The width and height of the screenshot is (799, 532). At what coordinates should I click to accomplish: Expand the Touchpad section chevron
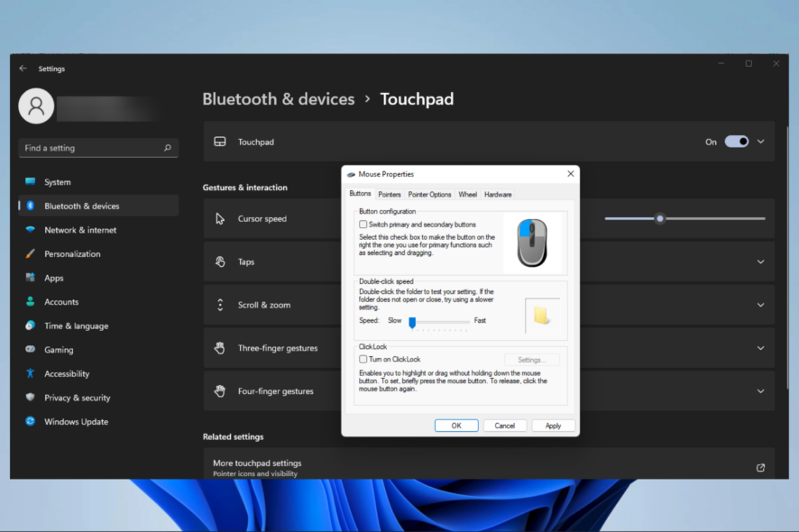coord(761,142)
